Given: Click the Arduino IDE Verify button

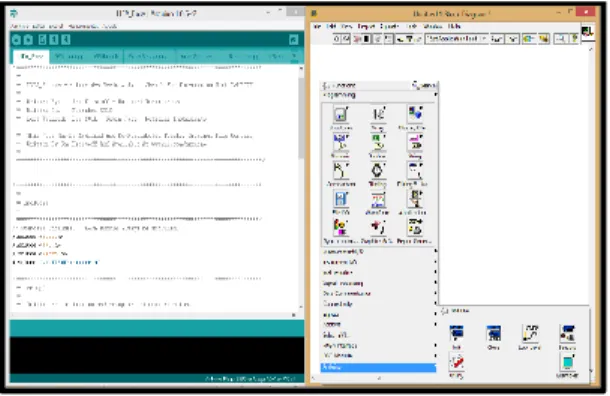Looking at the screenshot, I should click(16, 40).
